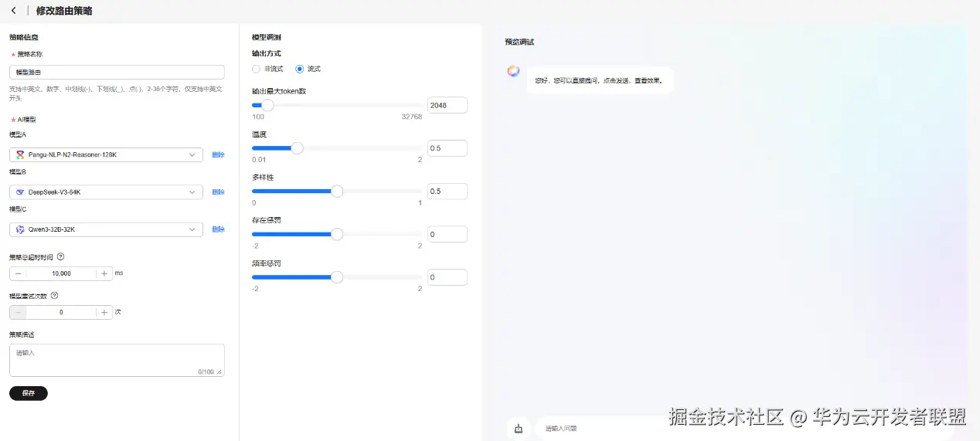The width and height of the screenshot is (980, 441).
Task: Focus the 输出最大token数 value box
Action: click(447, 105)
